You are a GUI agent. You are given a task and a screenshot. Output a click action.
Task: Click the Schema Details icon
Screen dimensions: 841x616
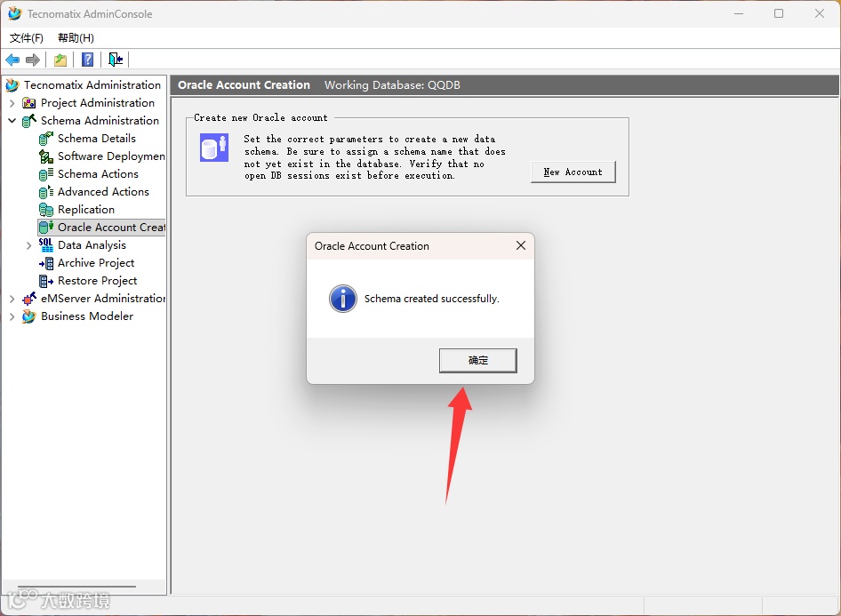click(46, 139)
